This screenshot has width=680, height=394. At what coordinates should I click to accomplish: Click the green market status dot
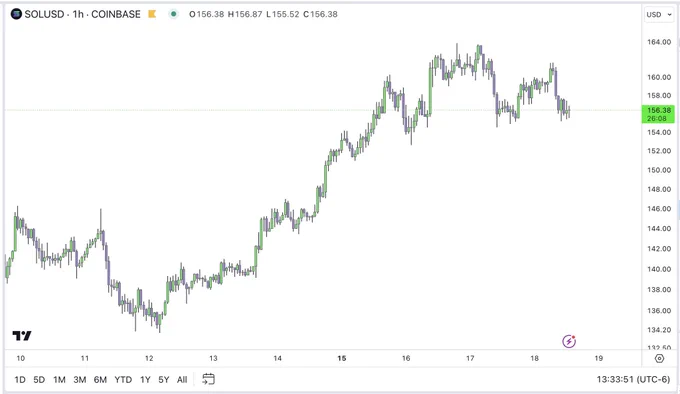[173, 14]
